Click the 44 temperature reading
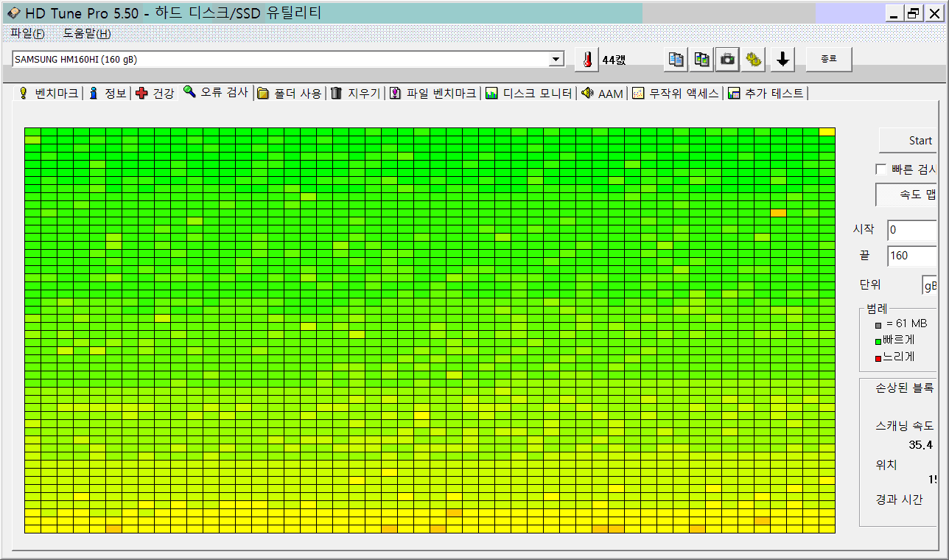The image size is (949, 560). (614, 60)
